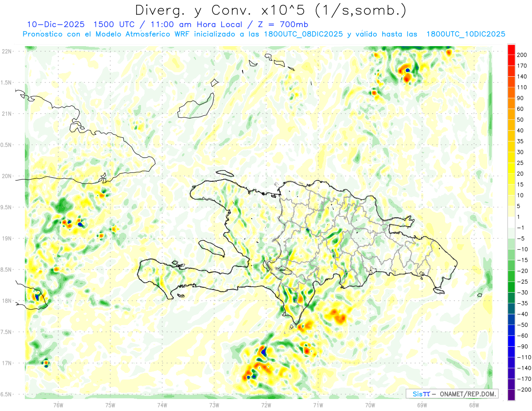Click the 9.5N latitude label
Image resolution: width=532 pixels, height=411 pixels.
pos(6,207)
